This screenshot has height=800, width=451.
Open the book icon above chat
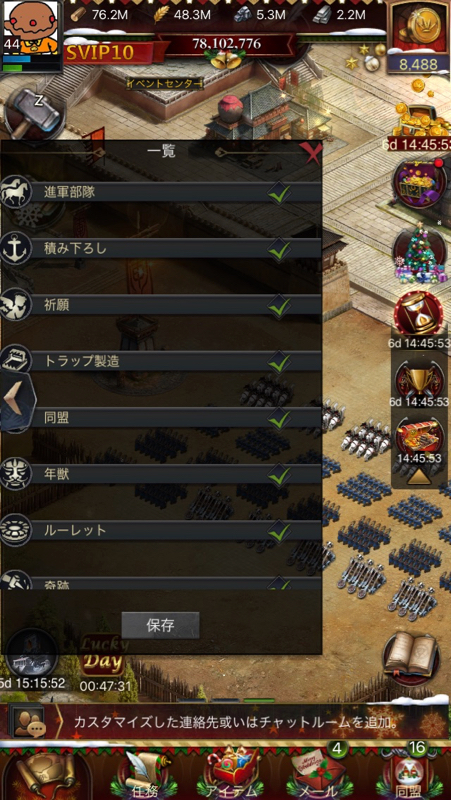pos(411,659)
